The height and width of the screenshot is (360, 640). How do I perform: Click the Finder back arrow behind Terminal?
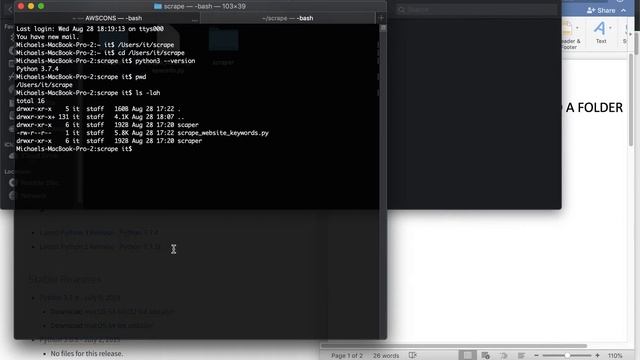tap(10, 10)
